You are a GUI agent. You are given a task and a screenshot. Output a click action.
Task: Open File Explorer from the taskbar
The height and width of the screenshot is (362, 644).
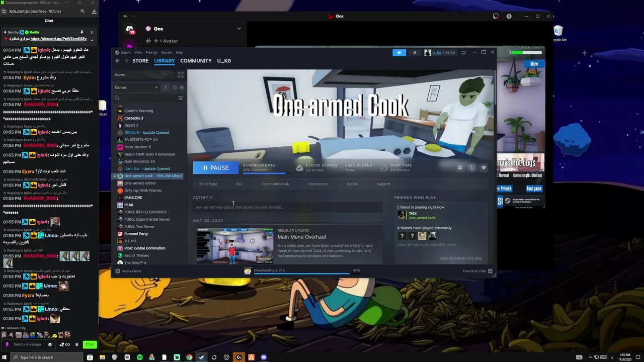pos(102,357)
